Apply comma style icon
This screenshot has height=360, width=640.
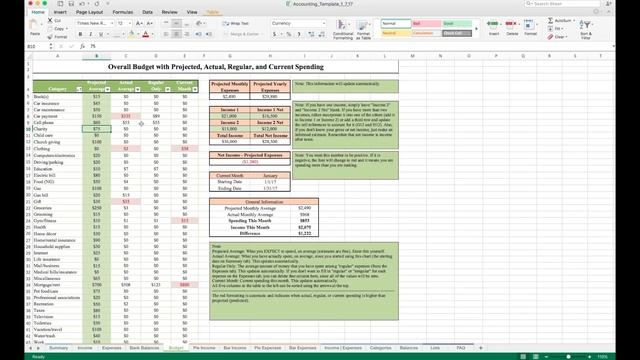tap(299, 34)
